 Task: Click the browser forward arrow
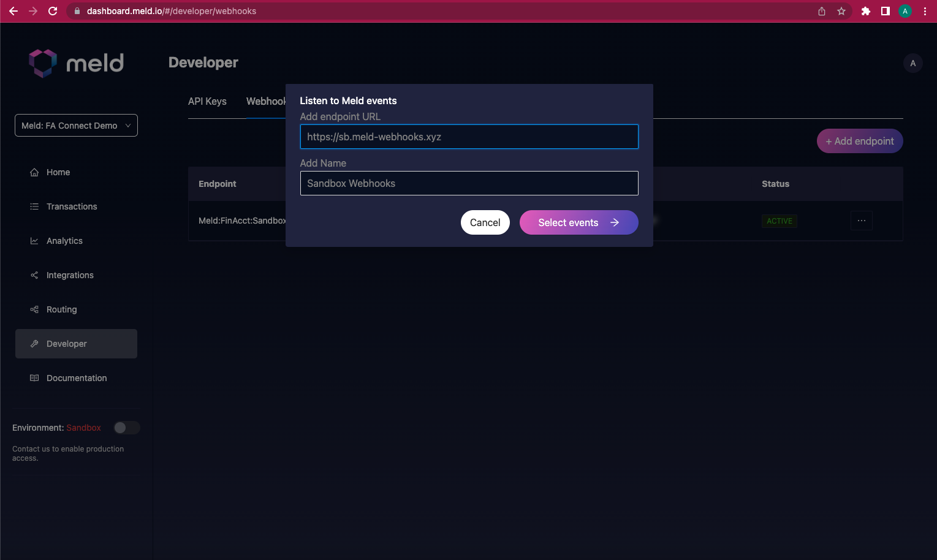coord(33,11)
